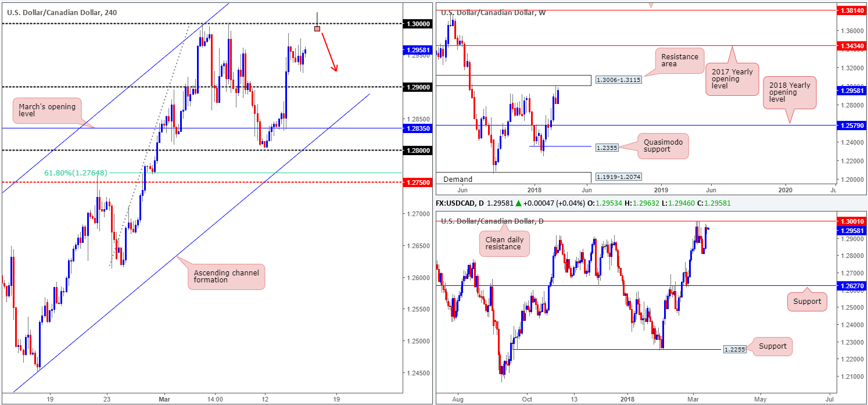The width and height of the screenshot is (868, 405).
Task: Click the blue 1.28350 price label
Action: tap(417, 128)
